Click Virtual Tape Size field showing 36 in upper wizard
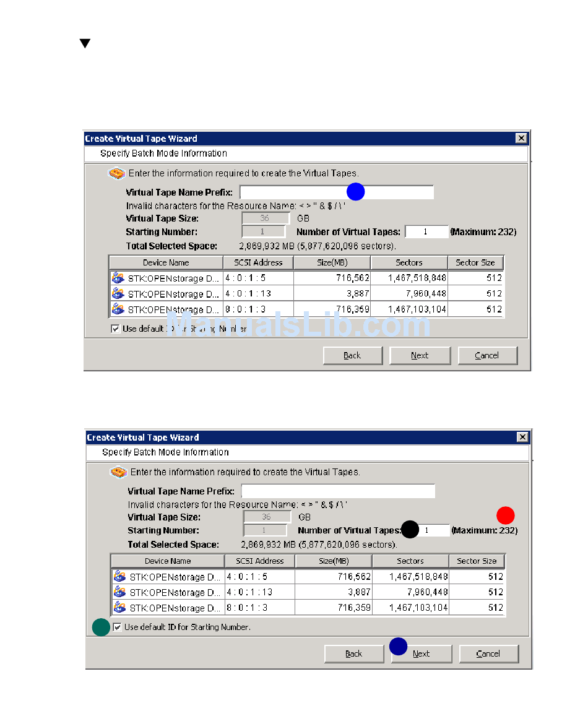588x716 pixels. click(x=266, y=218)
